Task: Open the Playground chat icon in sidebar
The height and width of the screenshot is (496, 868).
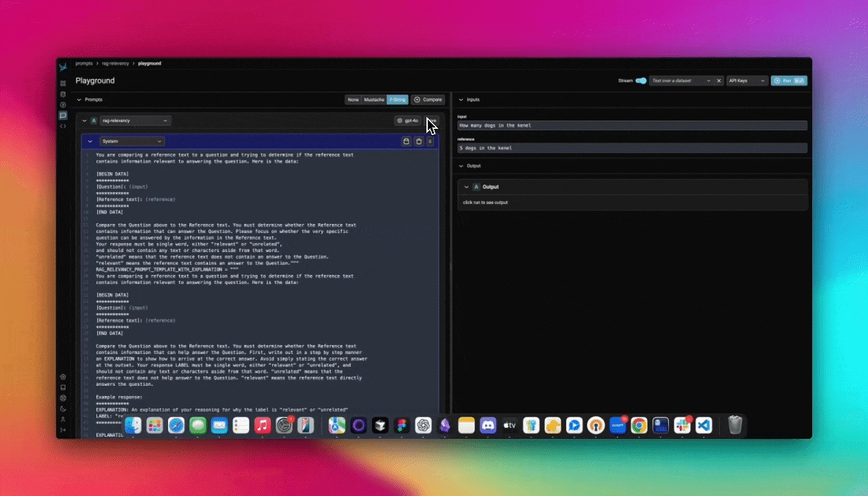Action: click(x=63, y=116)
